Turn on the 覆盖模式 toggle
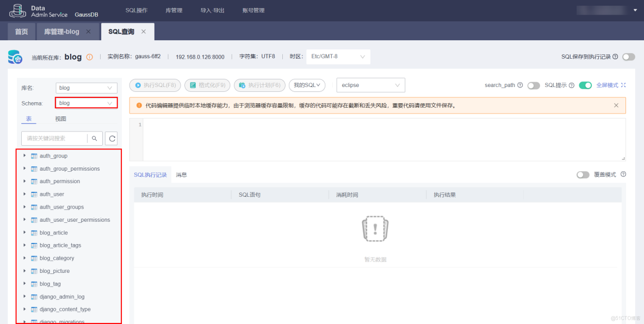Screen dimensions: 644x324 click(584, 175)
